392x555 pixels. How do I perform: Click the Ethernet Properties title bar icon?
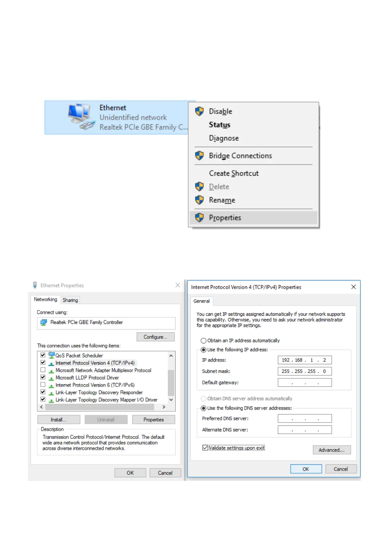point(35,285)
